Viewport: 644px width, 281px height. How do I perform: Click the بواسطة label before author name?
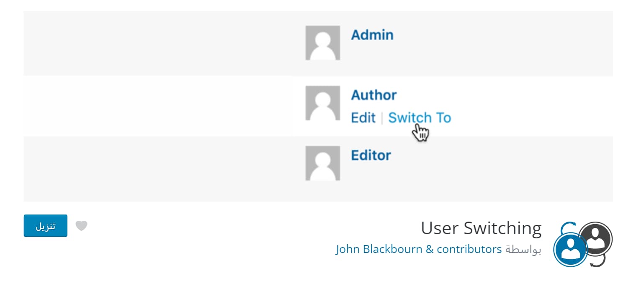pos(523,250)
